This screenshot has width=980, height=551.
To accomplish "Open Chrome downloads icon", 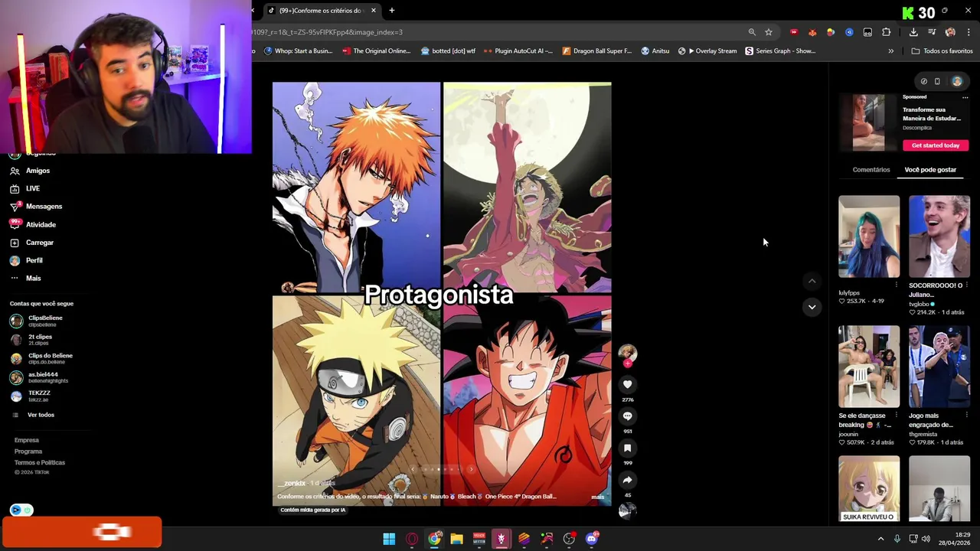I will pyautogui.click(x=913, y=32).
